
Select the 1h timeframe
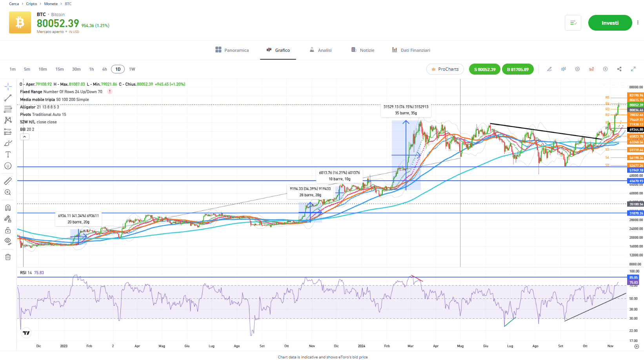point(91,69)
